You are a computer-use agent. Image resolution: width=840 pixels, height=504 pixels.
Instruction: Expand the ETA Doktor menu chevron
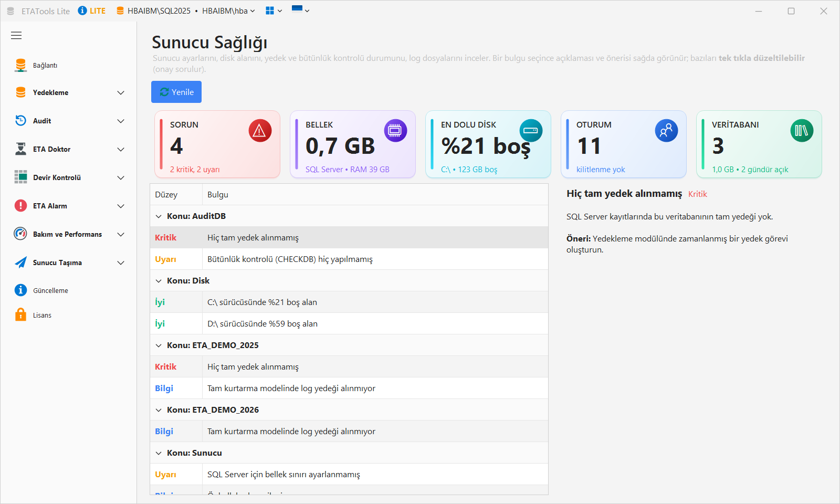click(121, 150)
